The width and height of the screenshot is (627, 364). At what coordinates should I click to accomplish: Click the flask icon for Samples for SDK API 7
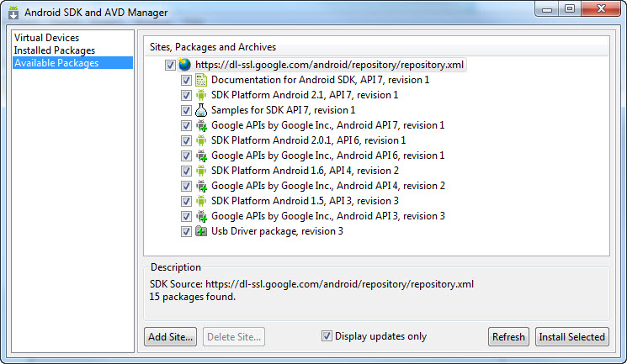point(201,110)
